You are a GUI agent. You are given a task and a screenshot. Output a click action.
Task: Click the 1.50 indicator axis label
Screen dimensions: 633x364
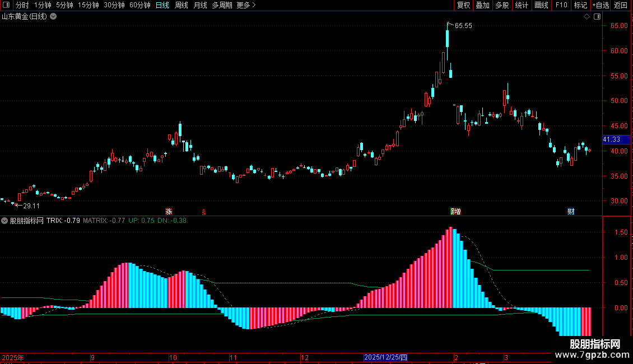click(x=621, y=232)
